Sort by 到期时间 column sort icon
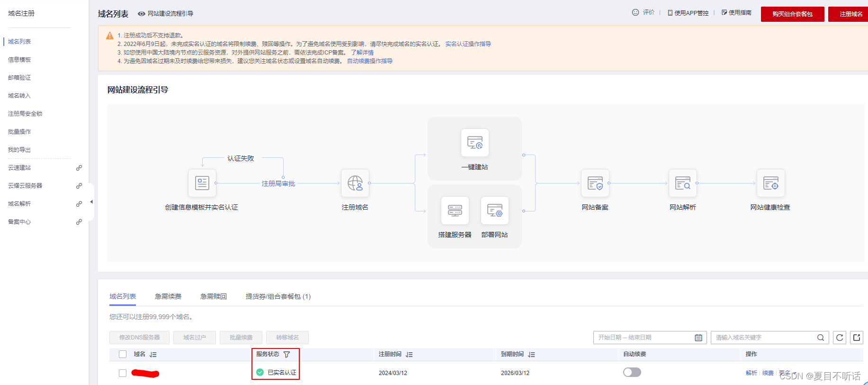Screen dimensions: 868x385 coord(531,355)
